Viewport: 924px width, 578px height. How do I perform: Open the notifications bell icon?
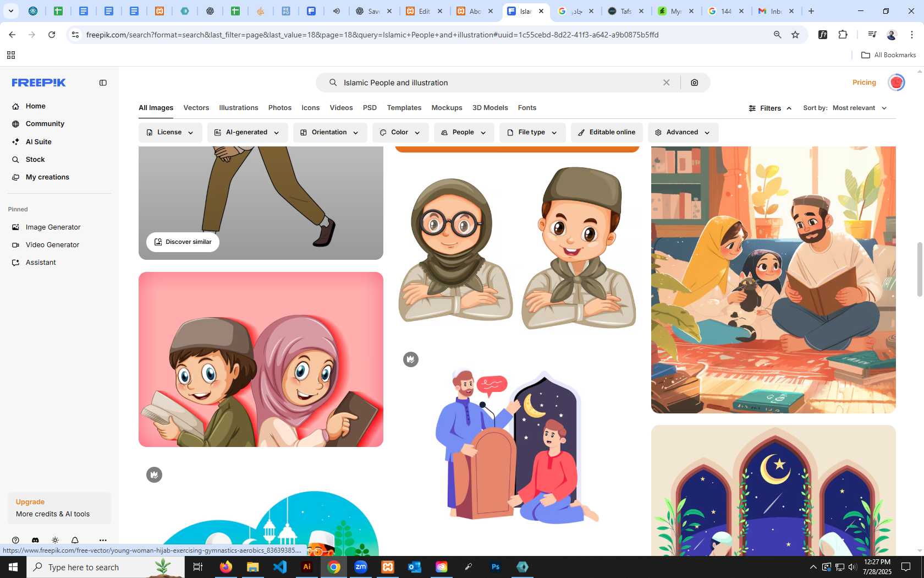(75, 541)
